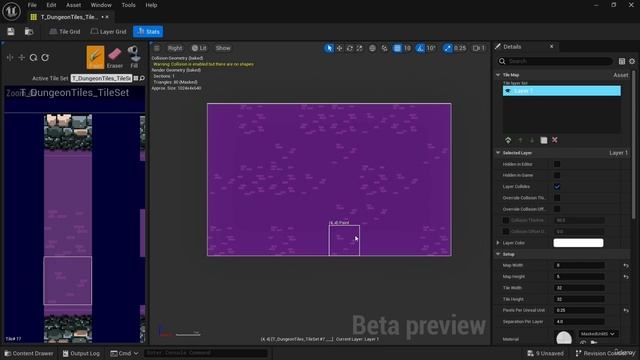
Task: Enable Override Collision Offset checkbox
Action: click(557, 209)
